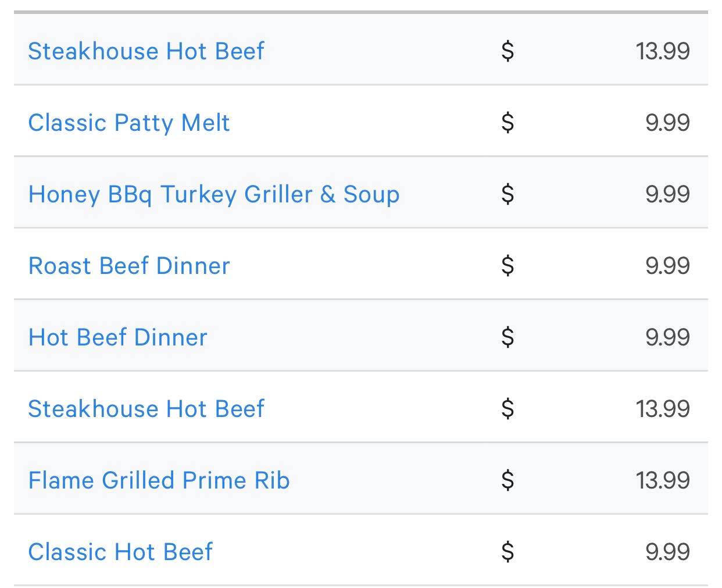Viewport: 722px width, 588px height.
Task: Select the dollar sign in Hot Beef Dinner row
Action: [507, 337]
